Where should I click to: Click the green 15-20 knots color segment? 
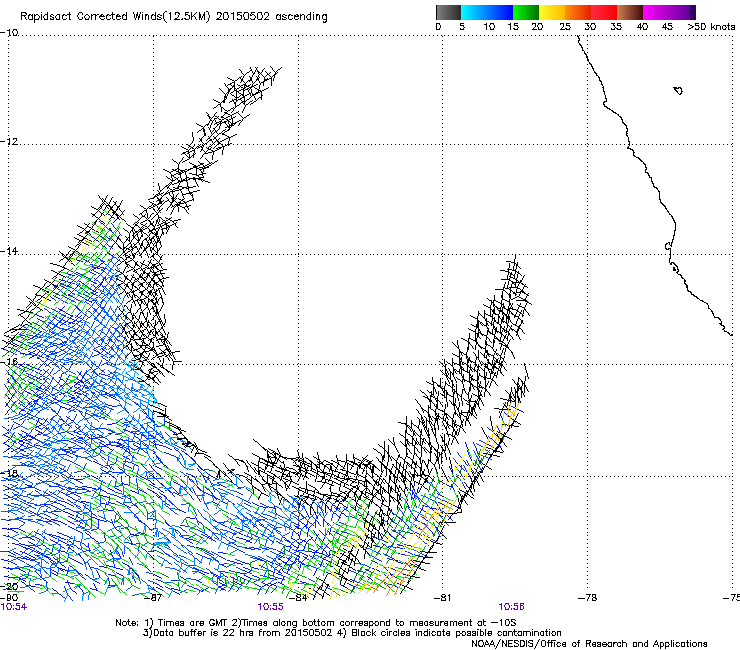click(526, 12)
